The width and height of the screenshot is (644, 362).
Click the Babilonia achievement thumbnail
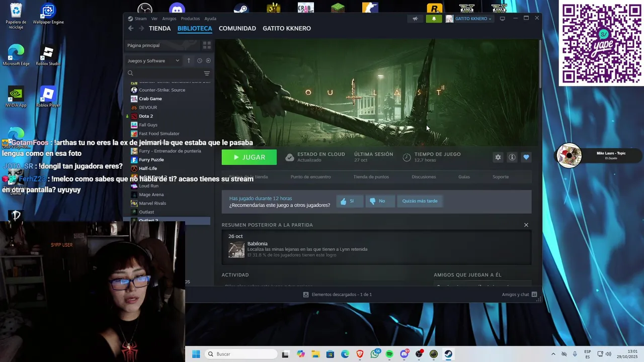[x=236, y=249]
